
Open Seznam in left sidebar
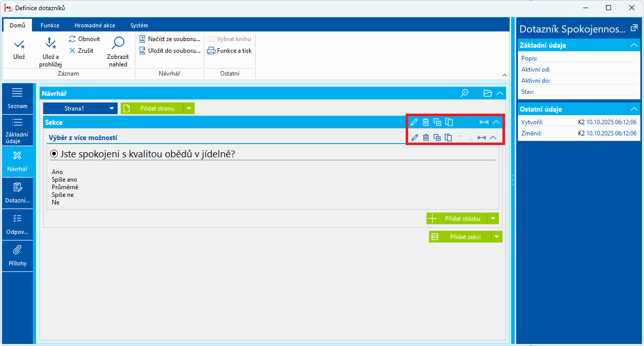(x=17, y=99)
